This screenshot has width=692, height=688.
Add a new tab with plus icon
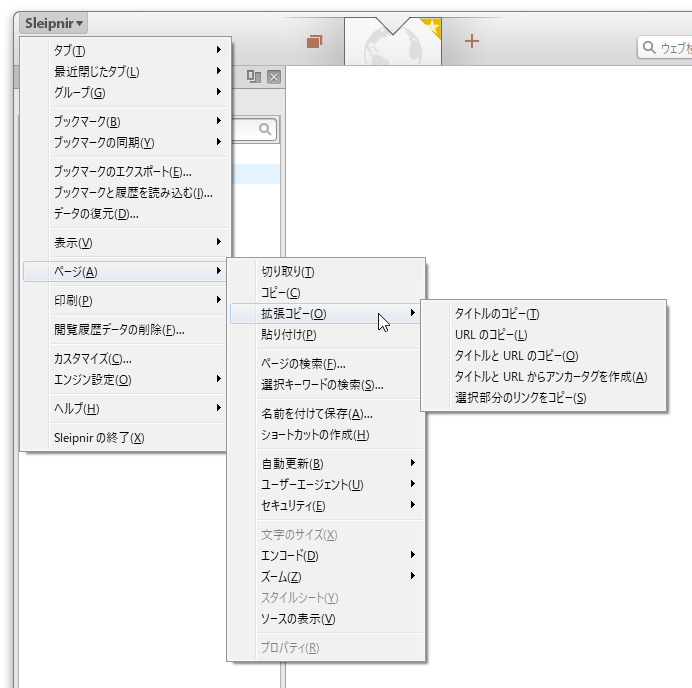click(x=472, y=41)
